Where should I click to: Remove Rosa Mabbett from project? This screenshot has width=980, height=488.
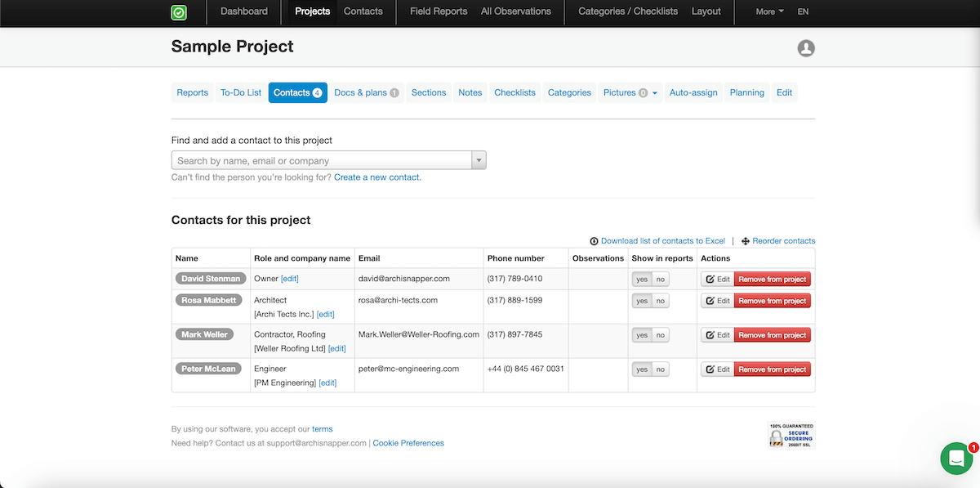(x=772, y=301)
